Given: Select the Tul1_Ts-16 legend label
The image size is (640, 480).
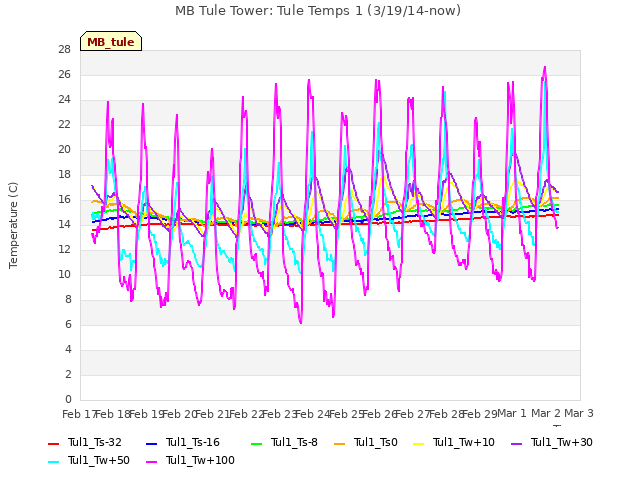Looking at the screenshot, I should click(193, 442).
